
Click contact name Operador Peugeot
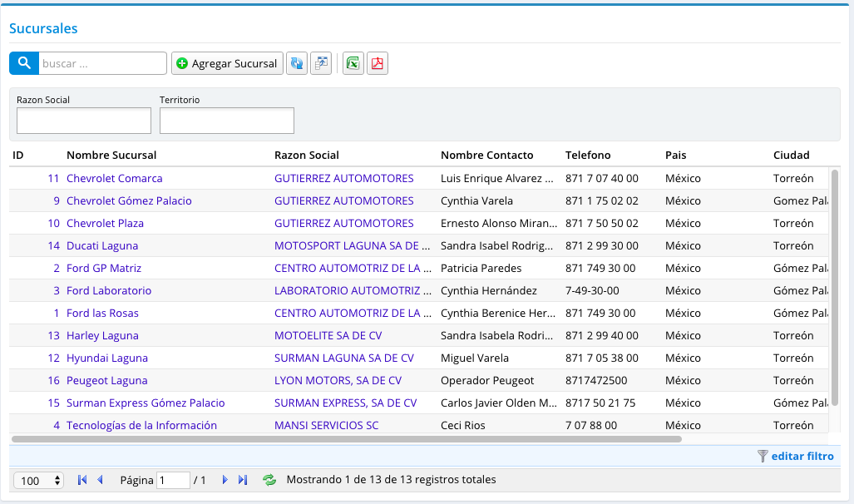tap(487, 380)
